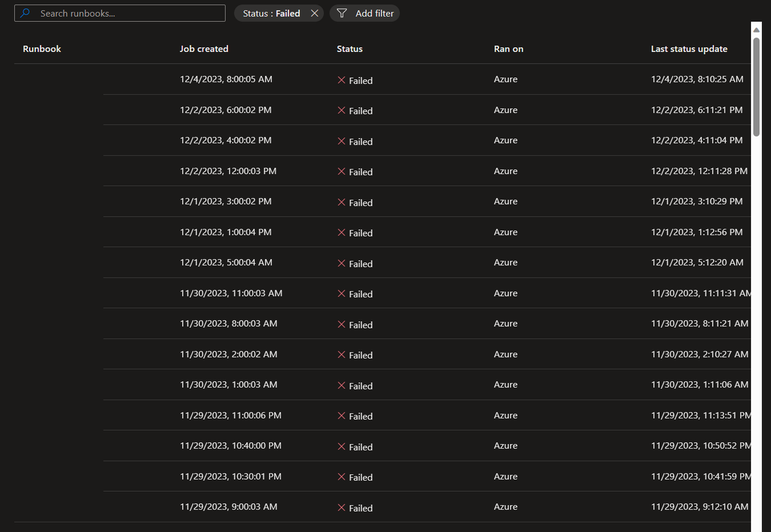Select job created 12/1/2023, 1:00:04 PM
Viewport: 771px width, 532px height.
pyautogui.click(x=226, y=232)
